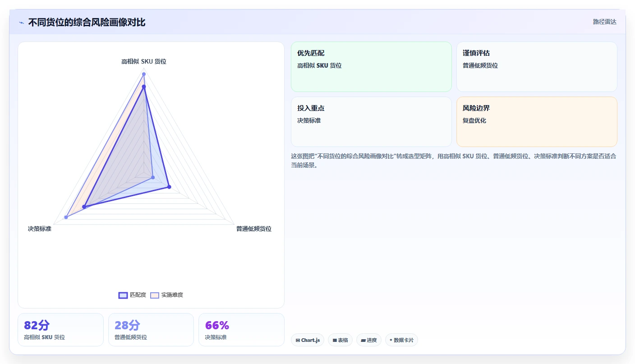The width and height of the screenshot is (635, 364).
Task: Click the title 不同货位的综合风险画像对比
Action: click(87, 22)
